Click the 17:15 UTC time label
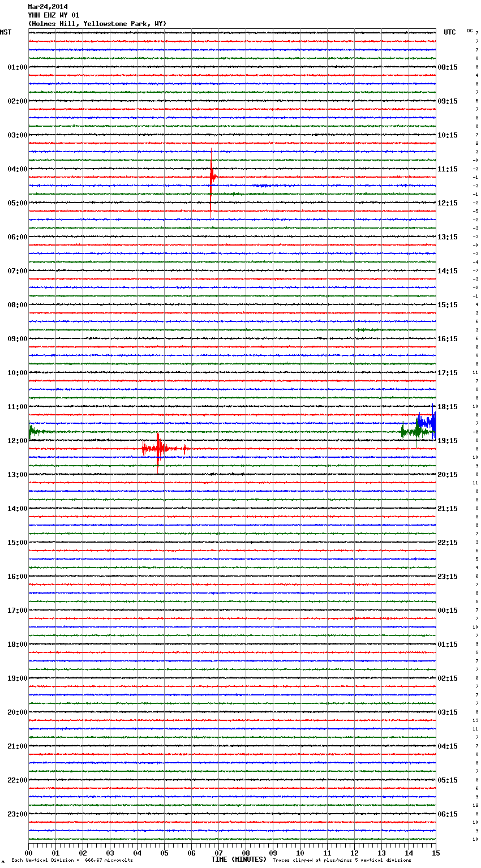481x868 pixels. tap(448, 373)
